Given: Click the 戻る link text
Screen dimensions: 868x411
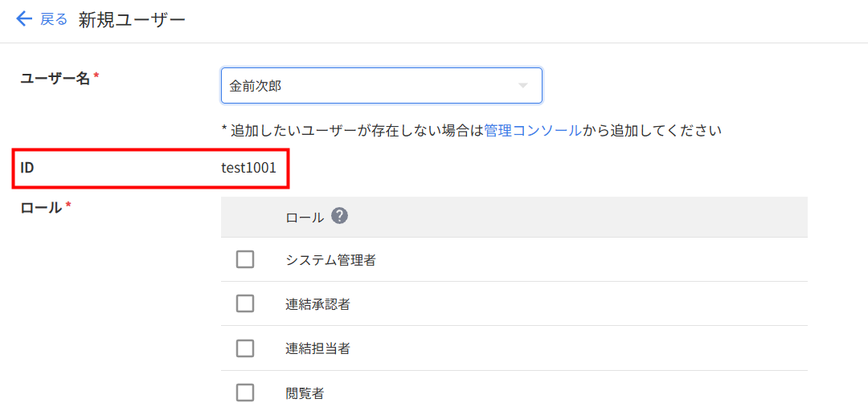Looking at the screenshot, I should (x=54, y=19).
